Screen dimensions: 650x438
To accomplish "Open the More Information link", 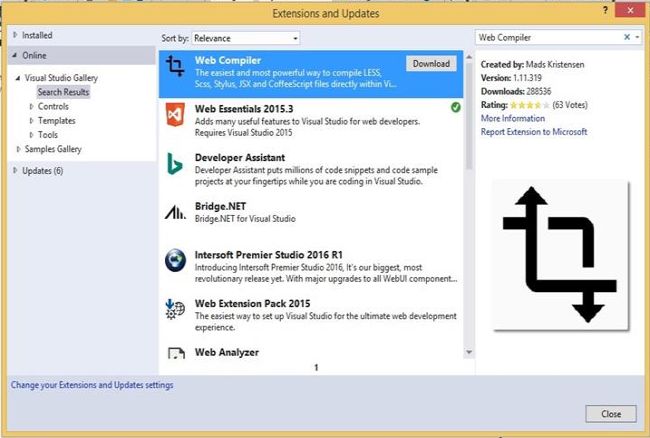I will click(513, 119).
